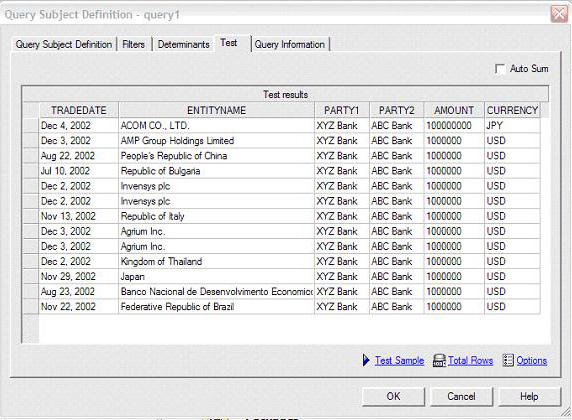Image resolution: width=572 pixels, height=420 pixels.
Task: Click the Total Rows link
Action: pyautogui.click(x=470, y=361)
